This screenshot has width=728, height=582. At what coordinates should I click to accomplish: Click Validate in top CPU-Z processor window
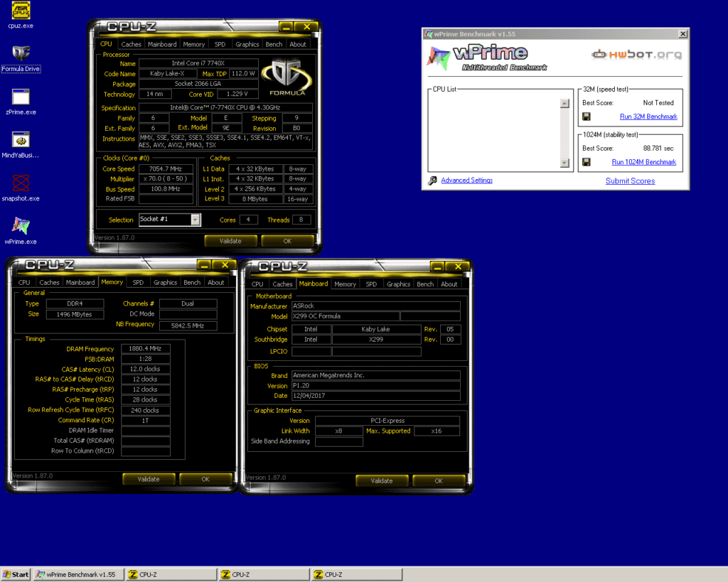pos(230,241)
